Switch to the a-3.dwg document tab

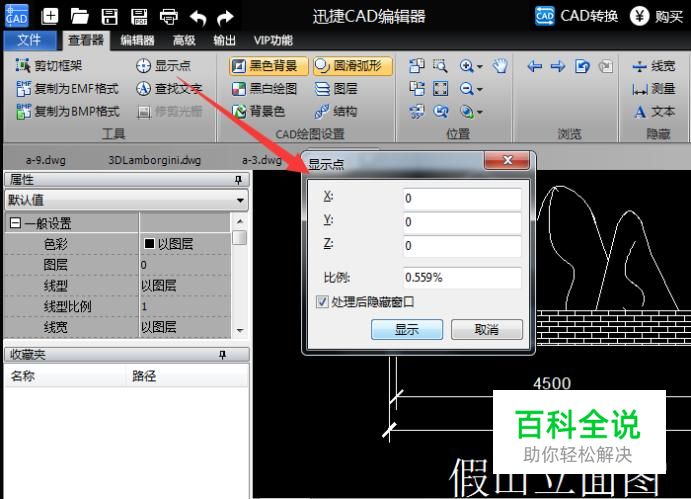(261, 160)
